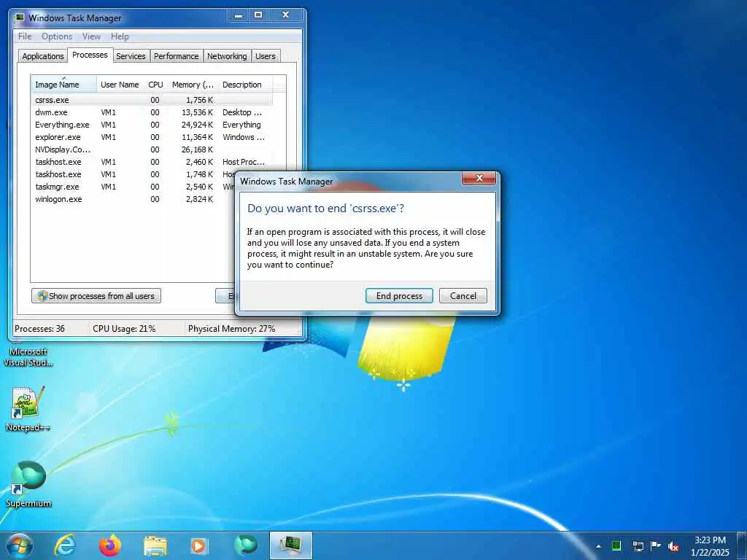Switch to the Networking tab
The width and height of the screenshot is (747, 560).
(228, 56)
